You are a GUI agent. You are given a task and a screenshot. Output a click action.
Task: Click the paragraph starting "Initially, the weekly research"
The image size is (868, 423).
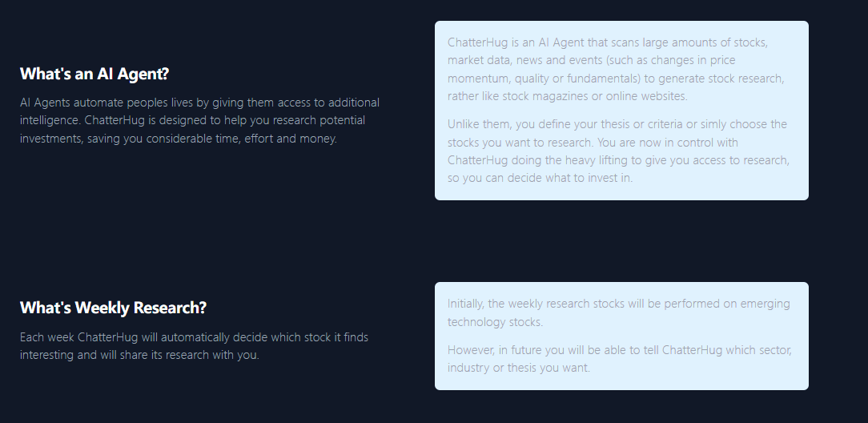point(618,312)
